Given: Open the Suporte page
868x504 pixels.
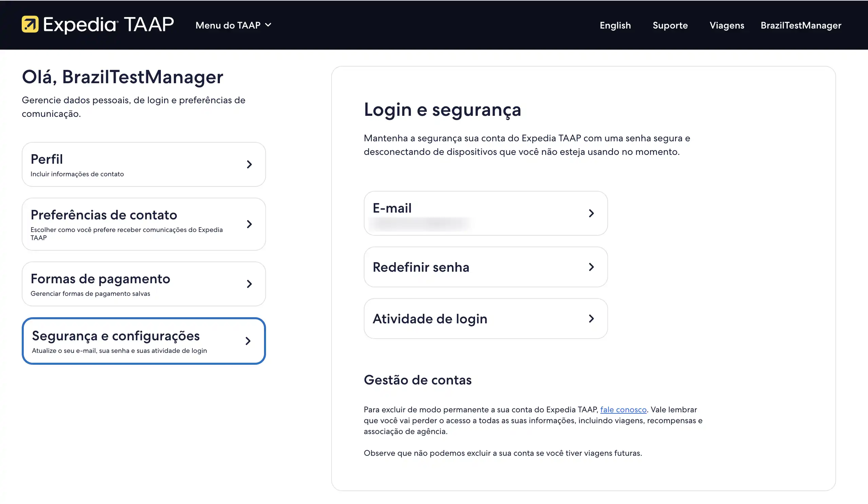Looking at the screenshot, I should pyautogui.click(x=670, y=25).
